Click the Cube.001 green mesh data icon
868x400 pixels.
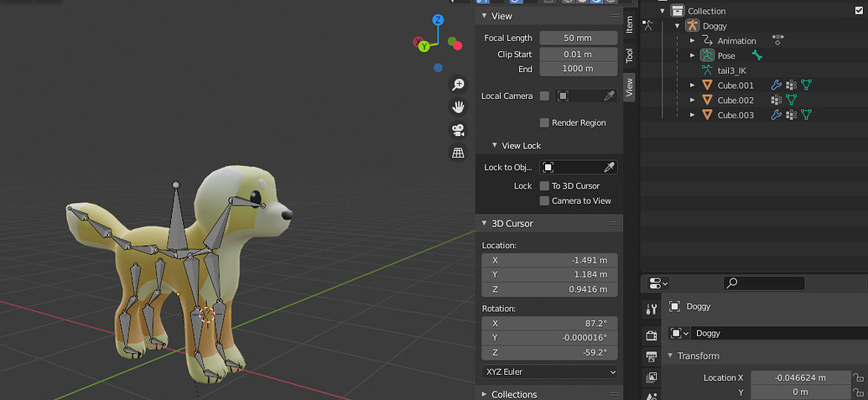pyautogui.click(x=806, y=86)
